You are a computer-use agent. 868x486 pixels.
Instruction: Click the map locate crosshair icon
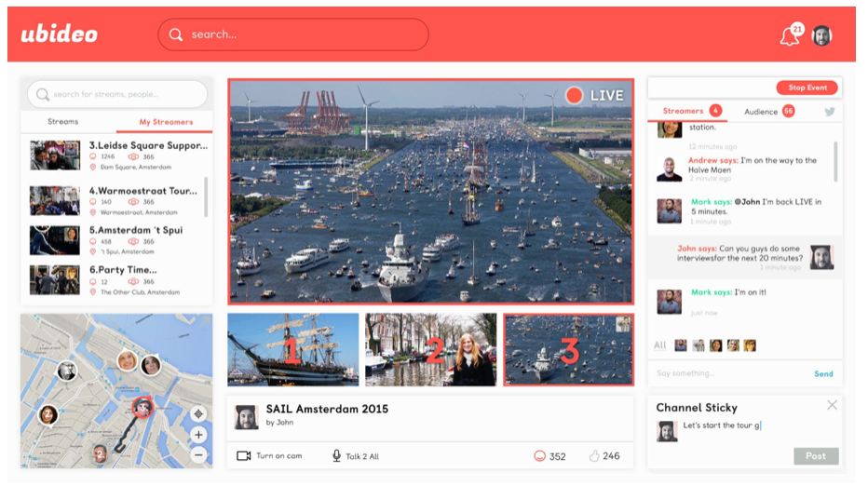198,414
